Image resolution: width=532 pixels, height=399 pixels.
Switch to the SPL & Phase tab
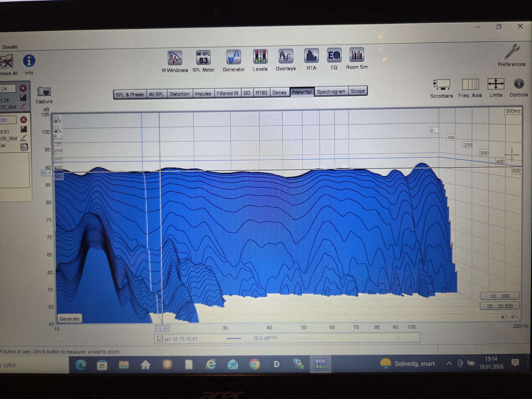[130, 95]
